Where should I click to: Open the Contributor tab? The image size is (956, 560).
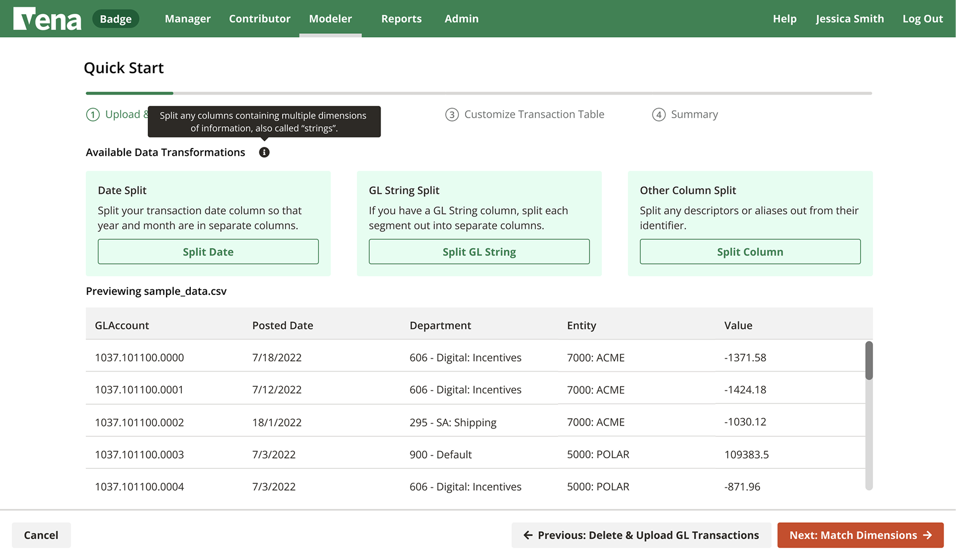pyautogui.click(x=260, y=19)
